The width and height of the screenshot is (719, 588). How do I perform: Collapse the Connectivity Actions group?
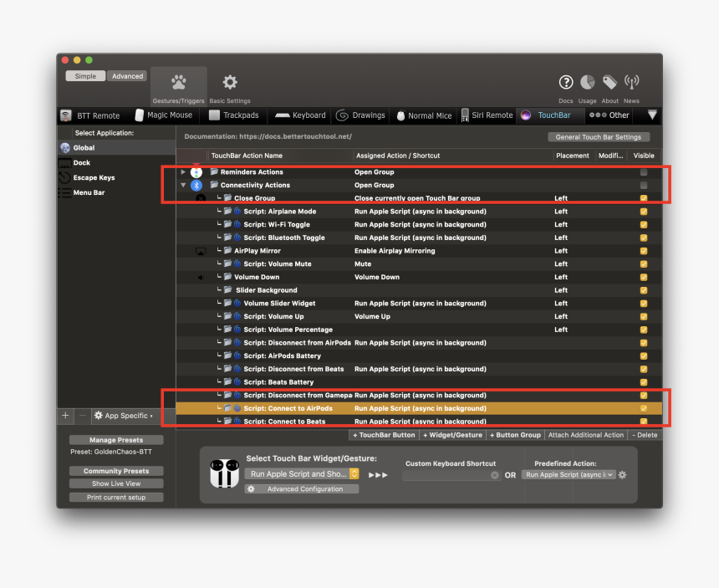click(183, 186)
